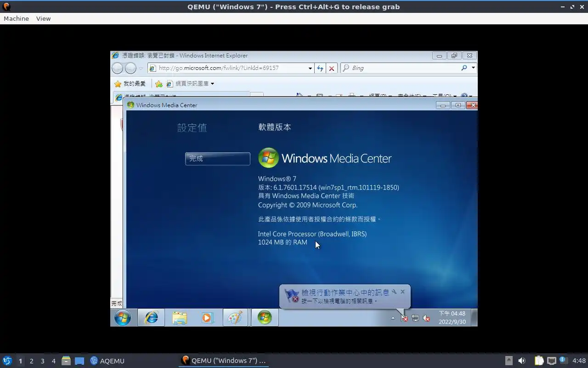The image size is (588, 368).
Task: Open 網頁快訊圖庫 dropdown
Action: (190, 84)
